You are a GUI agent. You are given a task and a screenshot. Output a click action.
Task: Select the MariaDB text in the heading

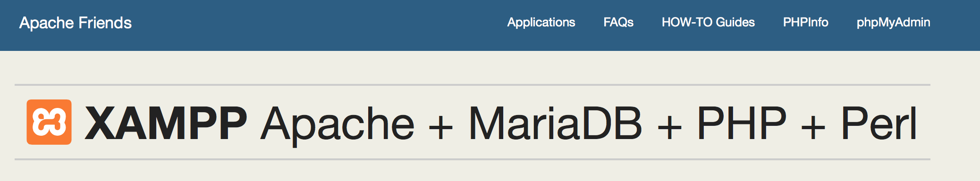point(555,123)
